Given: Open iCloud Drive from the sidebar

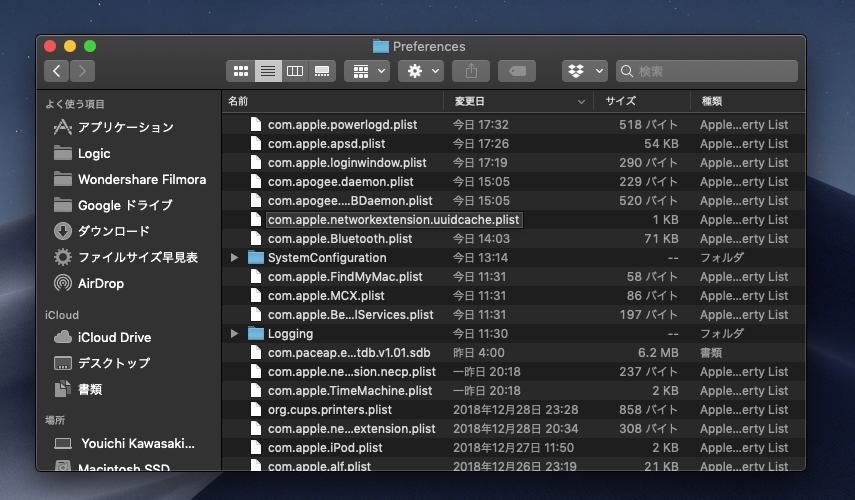Looking at the screenshot, I should click(114, 337).
